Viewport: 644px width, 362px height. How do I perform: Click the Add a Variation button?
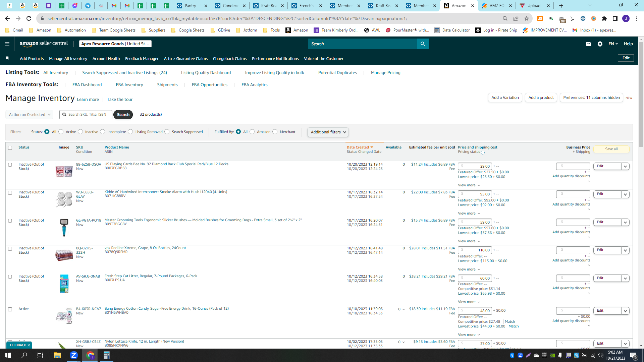click(x=505, y=98)
